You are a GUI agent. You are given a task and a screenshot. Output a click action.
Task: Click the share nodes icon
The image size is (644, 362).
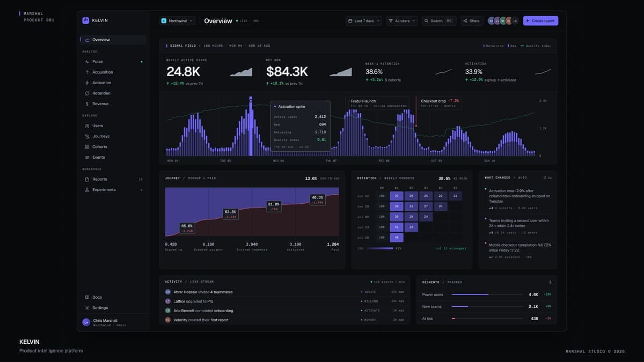465,21
